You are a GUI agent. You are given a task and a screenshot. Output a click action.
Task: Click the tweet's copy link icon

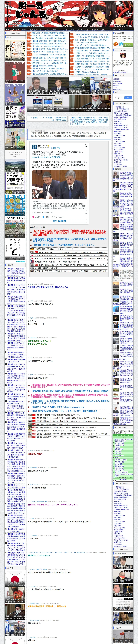52,217
